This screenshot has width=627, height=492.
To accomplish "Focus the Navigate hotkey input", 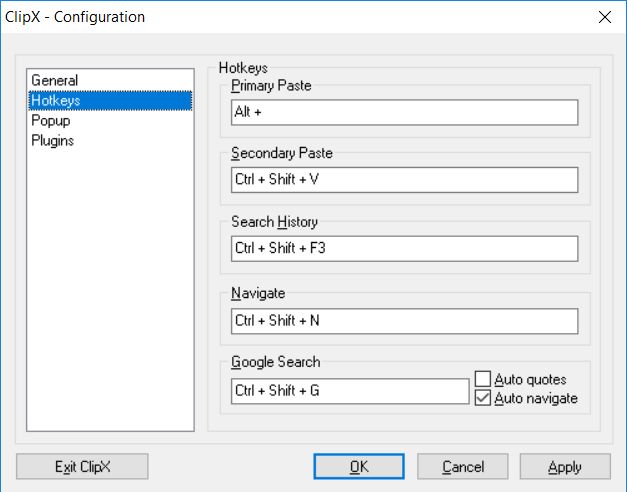I will (x=404, y=320).
